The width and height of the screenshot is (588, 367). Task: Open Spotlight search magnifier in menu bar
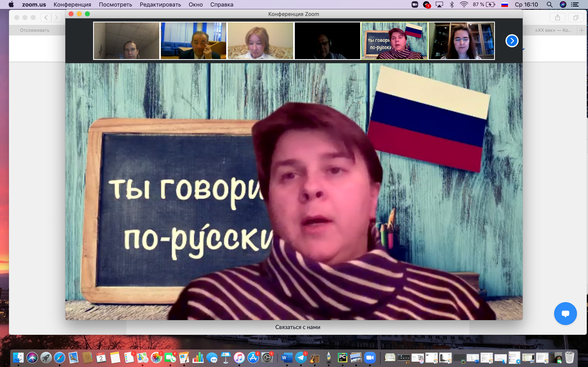click(549, 5)
